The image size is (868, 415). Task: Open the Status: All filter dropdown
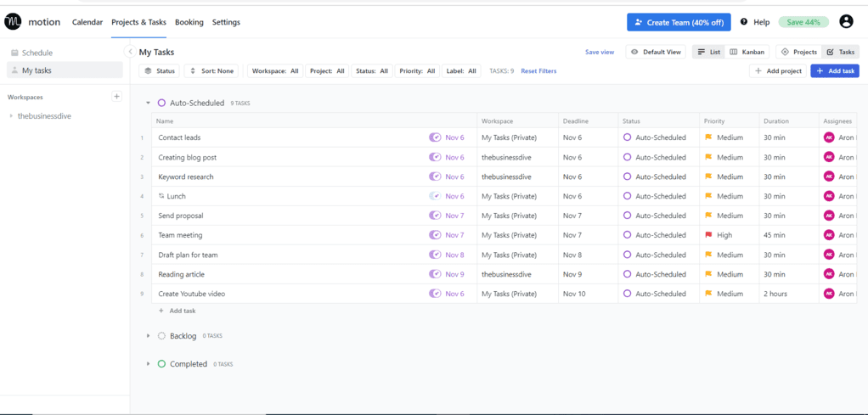[x=371, y=70]
